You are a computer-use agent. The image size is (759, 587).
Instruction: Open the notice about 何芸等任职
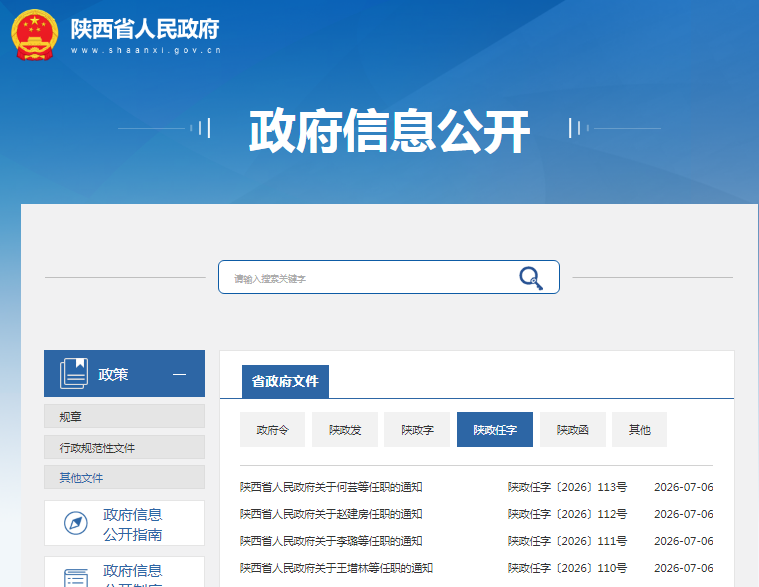pyautogui.click(x=331, y=487)
